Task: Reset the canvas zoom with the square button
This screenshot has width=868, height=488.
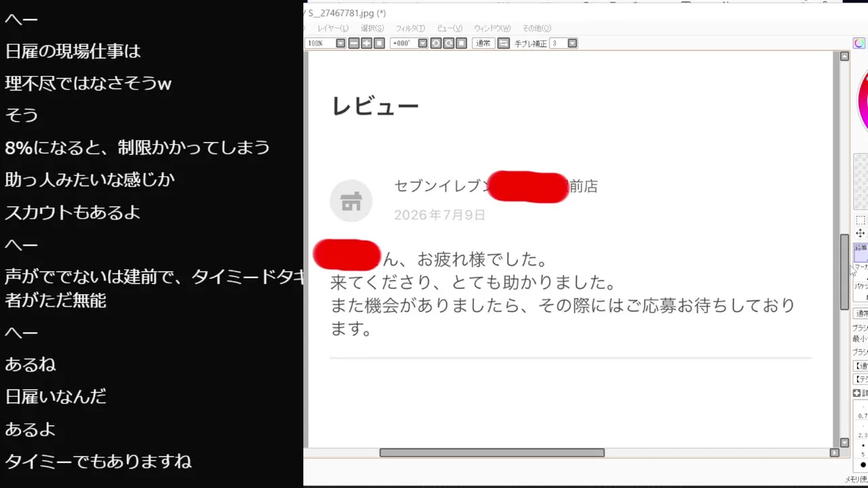Action: pyautogui.click(x=380, y=43)
